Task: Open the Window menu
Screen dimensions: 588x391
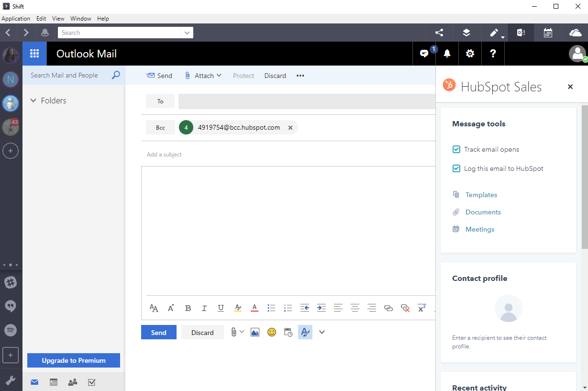Action: [x=81, y=19]
